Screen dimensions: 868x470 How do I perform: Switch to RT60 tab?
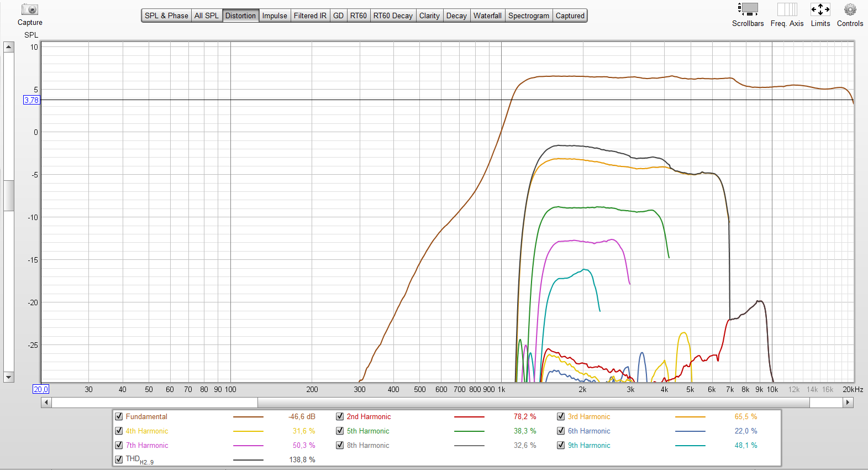tap(359, 15)
